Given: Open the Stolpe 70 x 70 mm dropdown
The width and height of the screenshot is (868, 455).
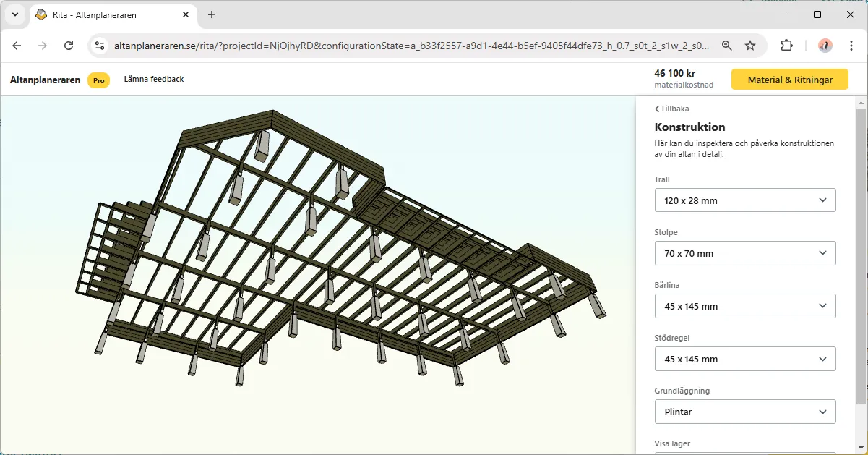Looking at the screenshot, I should pyautogui.click(x=744, y=253).
